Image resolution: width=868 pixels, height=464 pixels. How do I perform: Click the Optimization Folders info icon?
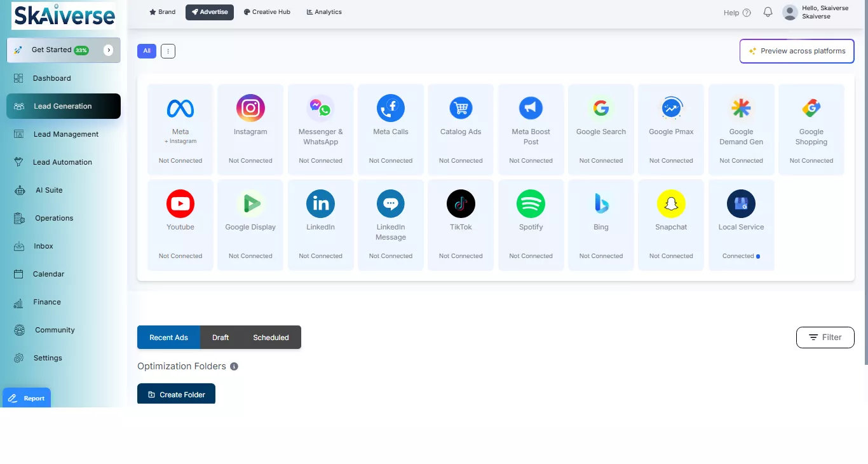234,367
